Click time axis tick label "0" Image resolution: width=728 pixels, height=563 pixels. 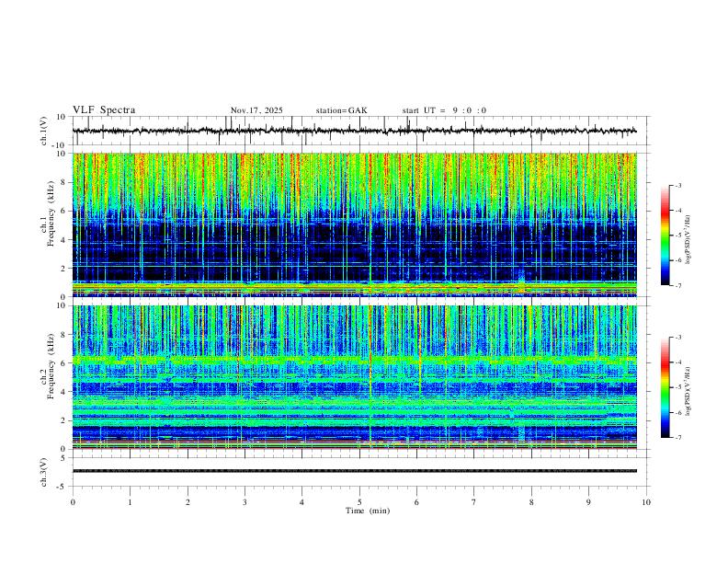coord(73,502)
